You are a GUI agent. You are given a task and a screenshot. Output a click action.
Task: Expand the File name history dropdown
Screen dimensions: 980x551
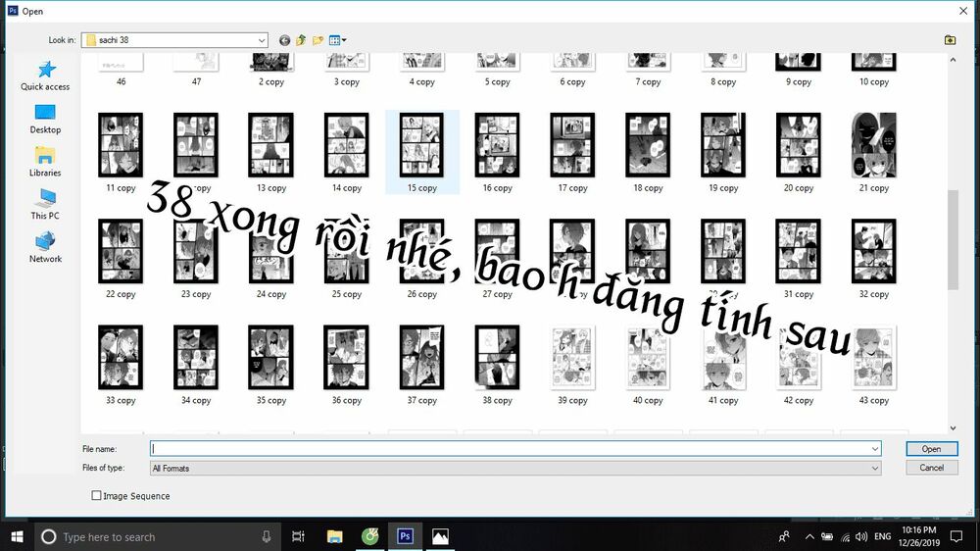click(875, 449)
